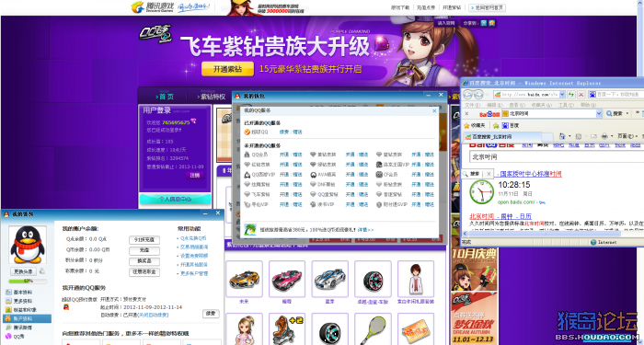This screenshot has height=345, width=644.
Task: Click the 续费 button for 超级QQ预付费版
Action: [211, 314]
